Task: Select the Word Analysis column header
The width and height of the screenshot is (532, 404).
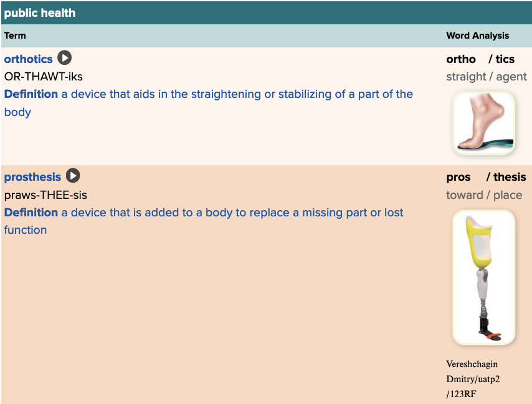Action: tap(477, 36)
